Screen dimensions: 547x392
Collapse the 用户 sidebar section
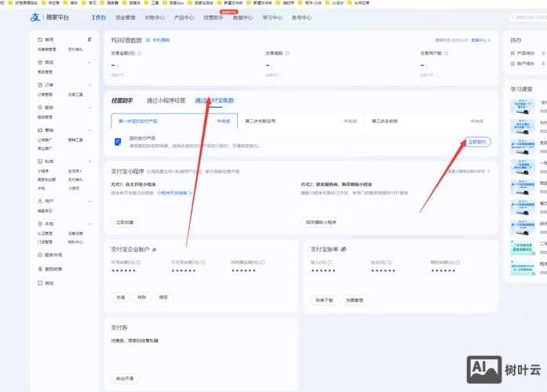[89, 201]
